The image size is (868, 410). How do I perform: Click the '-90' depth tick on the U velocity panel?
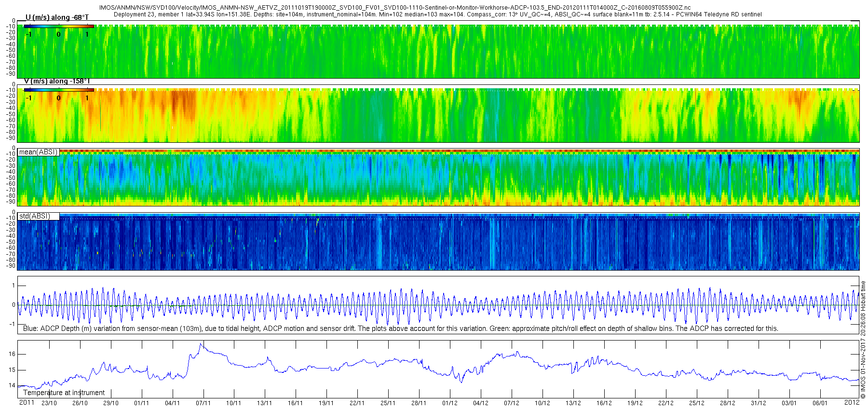pos(11,74)
